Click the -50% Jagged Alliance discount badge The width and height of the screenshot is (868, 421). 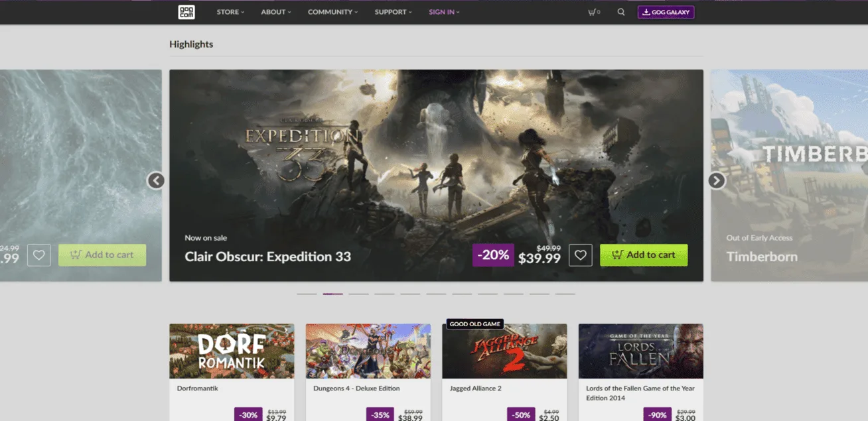pos(522,414)
